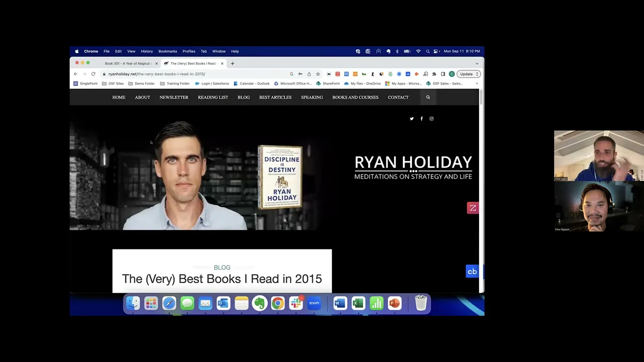Open the Instagram social icon
Image resolution: width=644 pixels, height=362 pixels.
(x=431, y=119)
